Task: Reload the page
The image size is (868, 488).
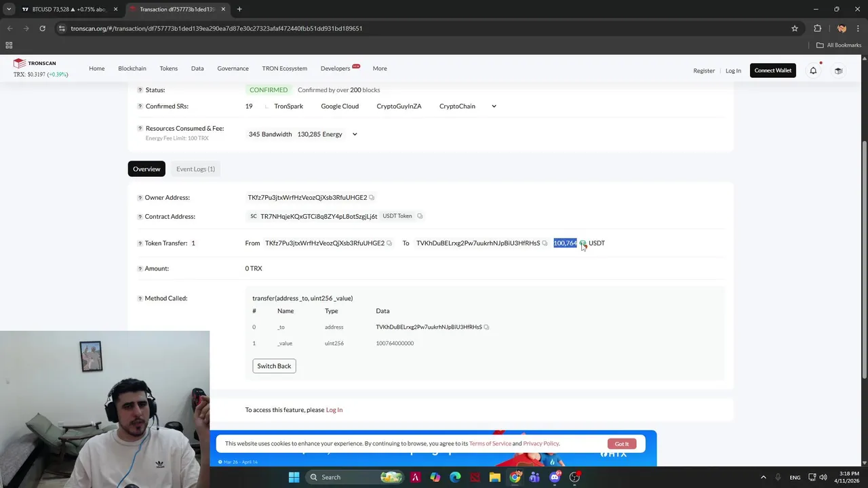Action: tap(42, 28)
